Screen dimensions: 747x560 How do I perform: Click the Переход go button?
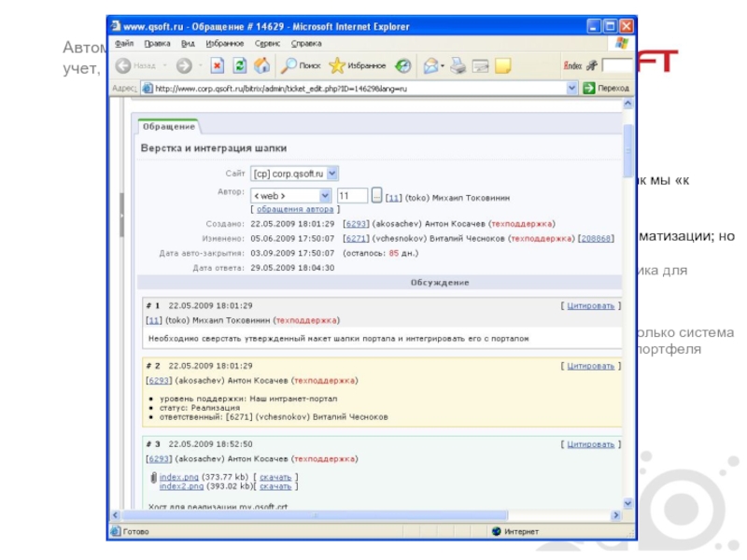[606, 88]
